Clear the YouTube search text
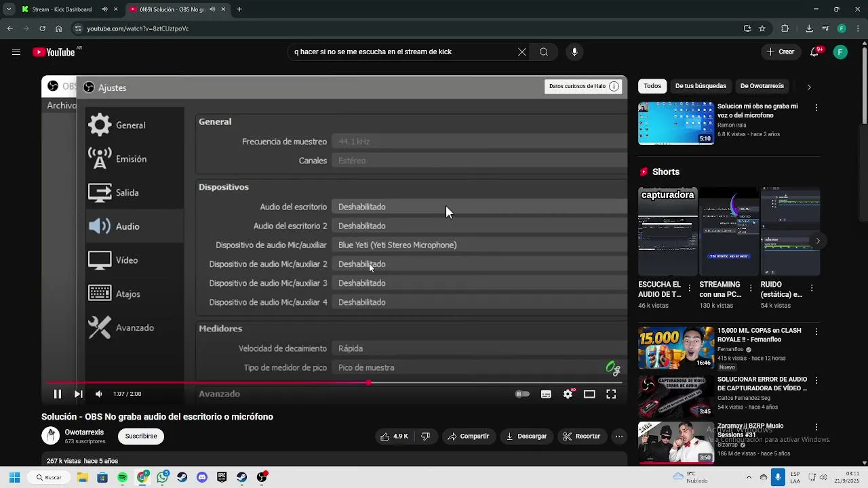Viewport: 868px width, 488px height. click(x=522, y=52)
